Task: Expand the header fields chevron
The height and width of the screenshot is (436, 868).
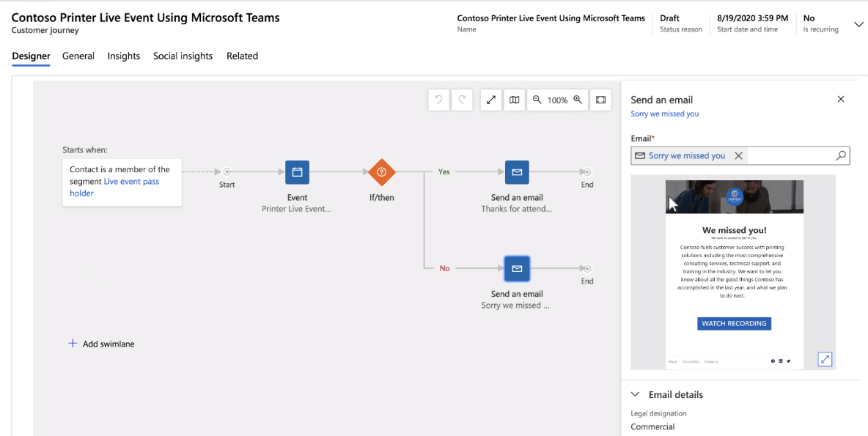Action: point(858,25)
